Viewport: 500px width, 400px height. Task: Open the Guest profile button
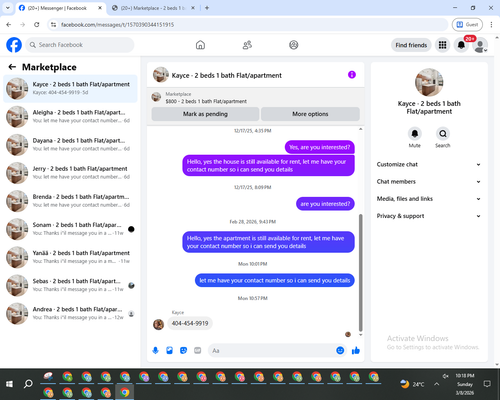[x=467, y=24]
